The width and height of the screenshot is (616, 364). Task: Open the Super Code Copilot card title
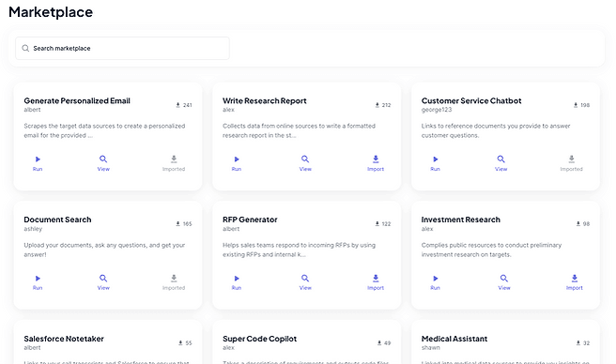tap(260, 339)
